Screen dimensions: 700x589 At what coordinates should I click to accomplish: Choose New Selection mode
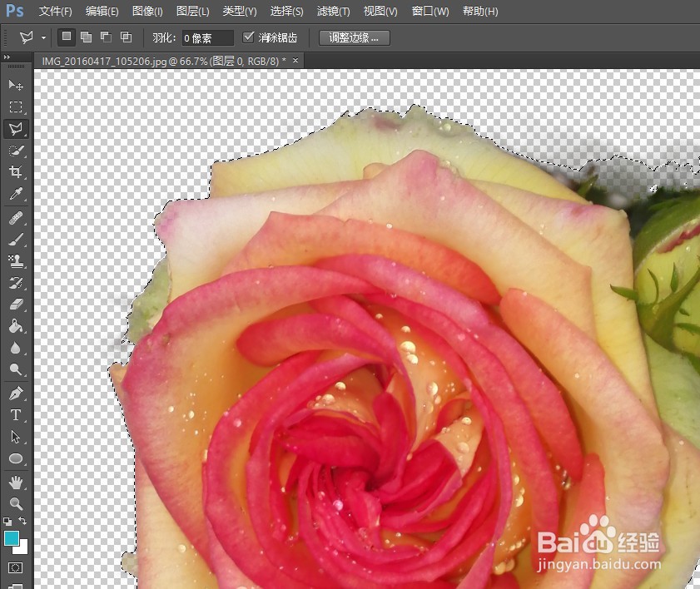point(66,37)
